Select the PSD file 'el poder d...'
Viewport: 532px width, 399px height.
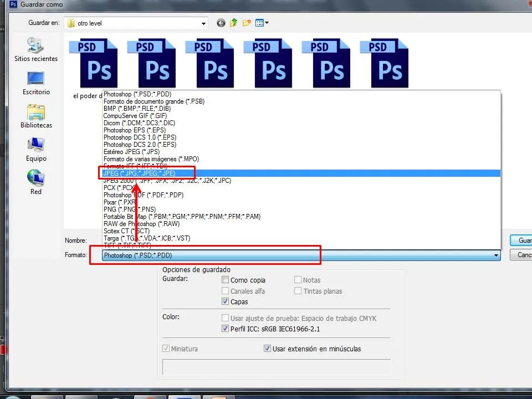point(93,69)
